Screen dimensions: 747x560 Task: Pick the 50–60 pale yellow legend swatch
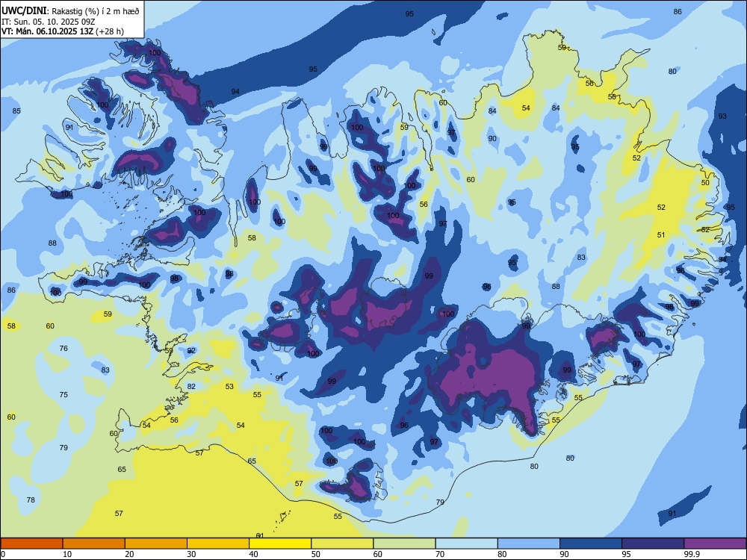click(342, 544)
